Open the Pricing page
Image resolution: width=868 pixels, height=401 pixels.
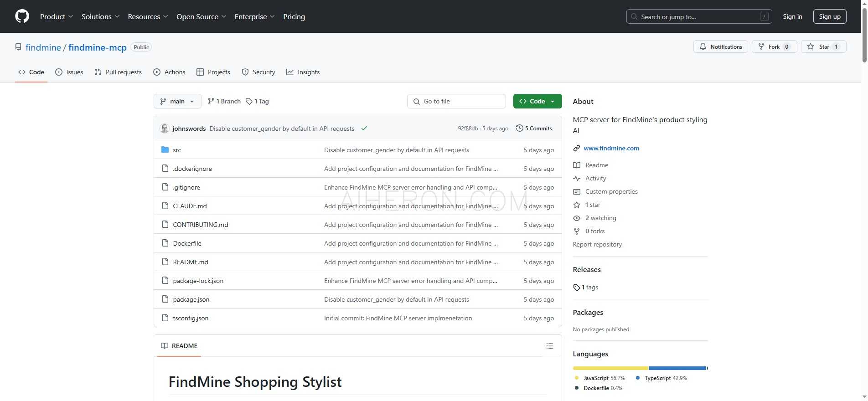pyautogui.click(x=294, y=16)
